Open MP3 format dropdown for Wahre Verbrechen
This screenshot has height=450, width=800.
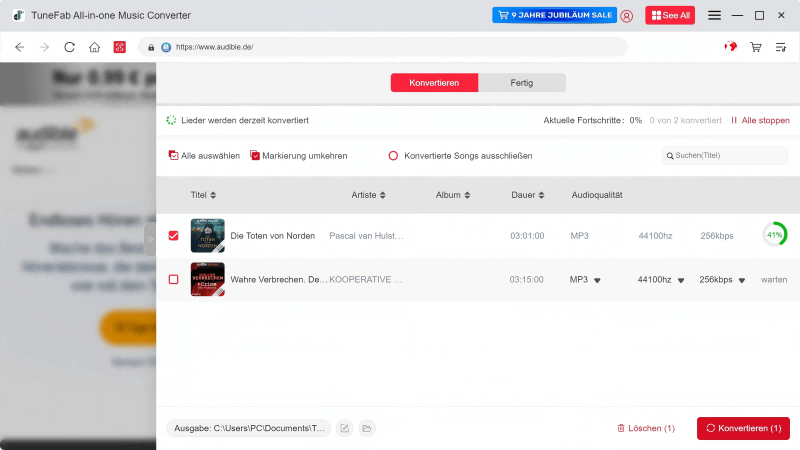tap(585, 280)
